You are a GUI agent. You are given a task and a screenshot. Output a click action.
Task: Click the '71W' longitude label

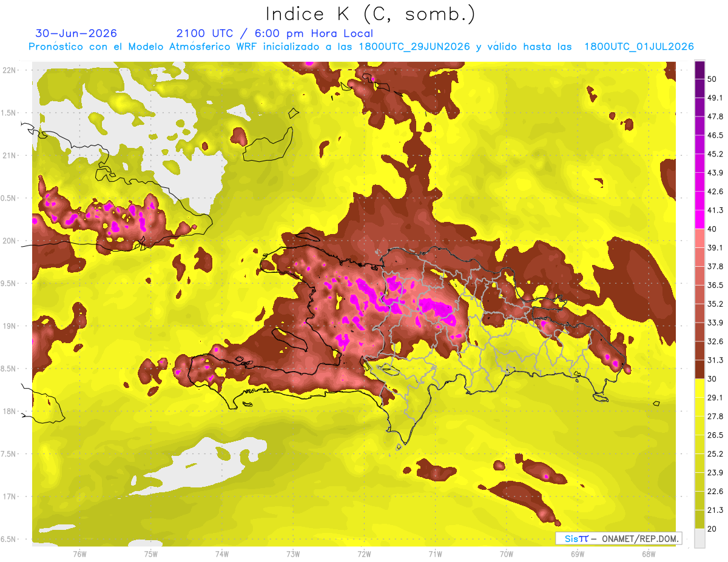(435, 554)
